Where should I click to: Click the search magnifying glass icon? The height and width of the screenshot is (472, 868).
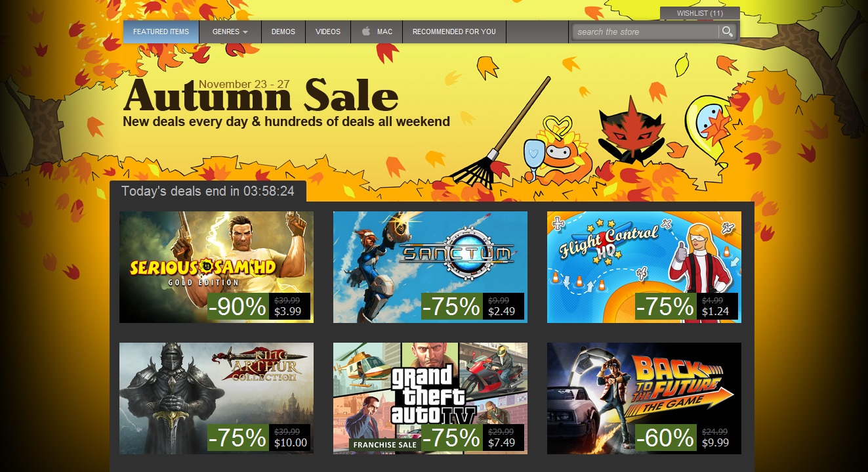[x=727, y=32]
